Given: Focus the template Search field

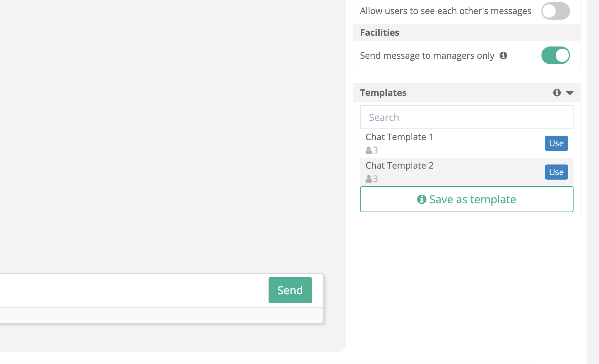Looking at the screenshot, I should tap(466, 117).
